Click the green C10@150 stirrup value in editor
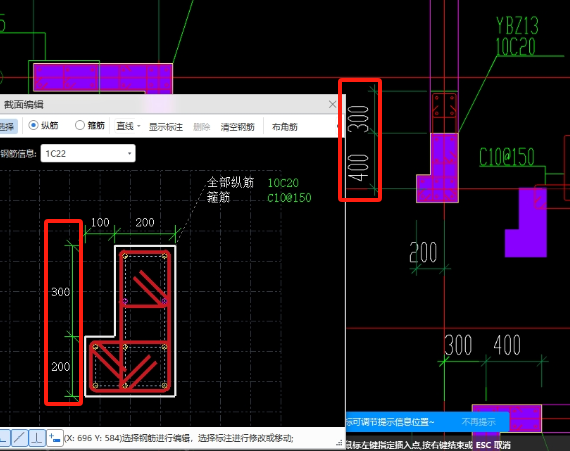The image size is (570, 451). tap(289, 198)
